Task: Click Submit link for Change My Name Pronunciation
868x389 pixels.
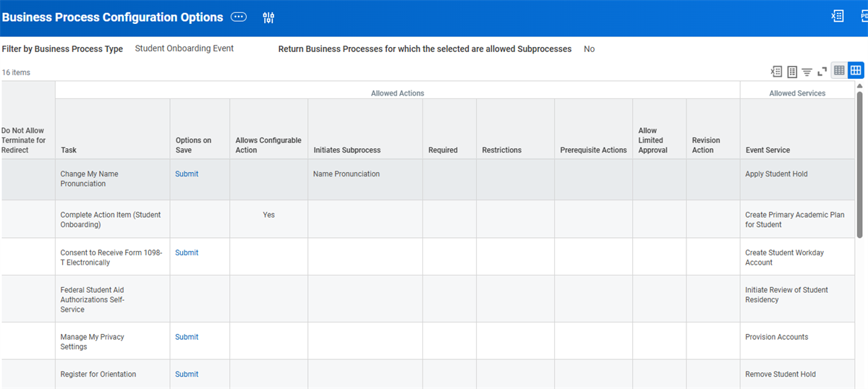Action: 187,174
